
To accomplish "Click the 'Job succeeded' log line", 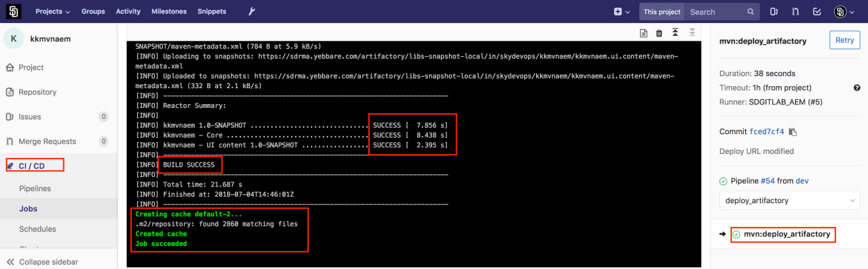I will coord(161,243).
